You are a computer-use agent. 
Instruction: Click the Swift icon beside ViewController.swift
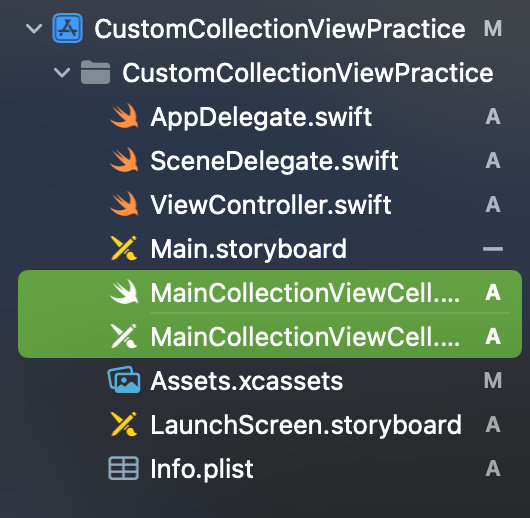pos(124,204)
